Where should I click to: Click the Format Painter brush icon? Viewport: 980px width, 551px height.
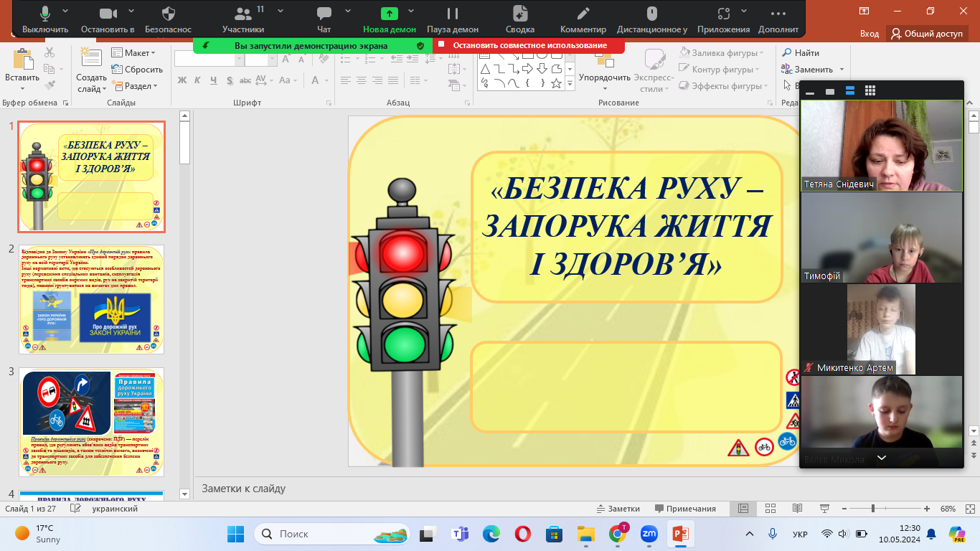coord(49,85)
